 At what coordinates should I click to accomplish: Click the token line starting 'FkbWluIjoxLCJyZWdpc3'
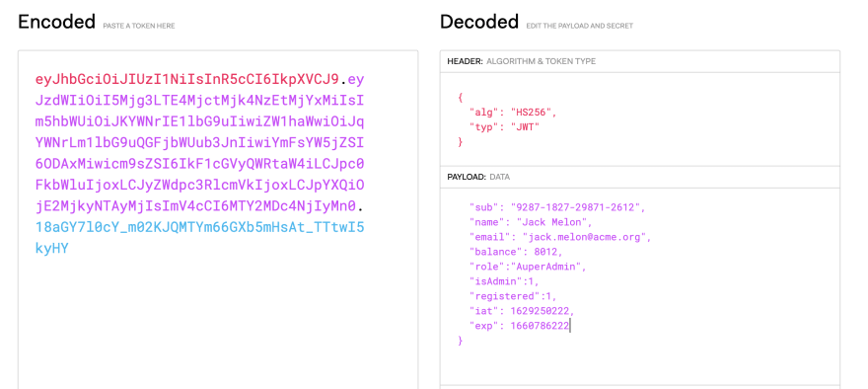coord(200,185)
